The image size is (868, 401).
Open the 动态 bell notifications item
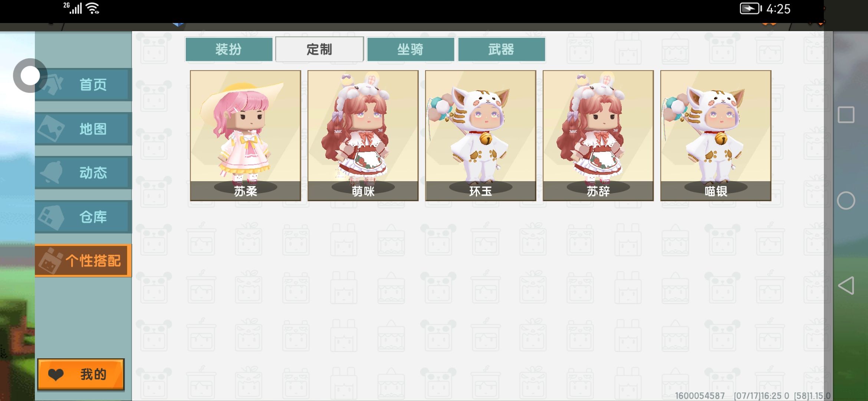coord(83,173)
